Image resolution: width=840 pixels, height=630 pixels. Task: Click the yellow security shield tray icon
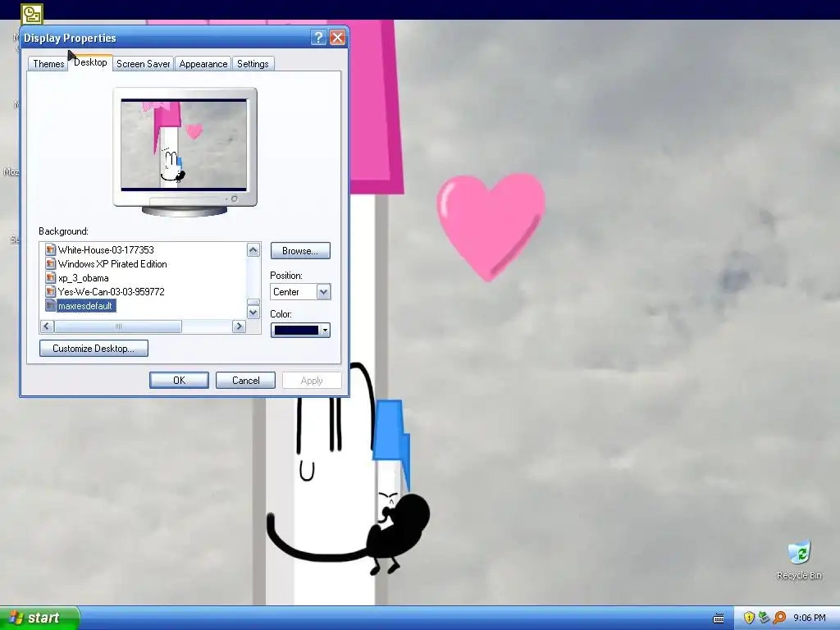pyautogui.click(x=749, y=618)
